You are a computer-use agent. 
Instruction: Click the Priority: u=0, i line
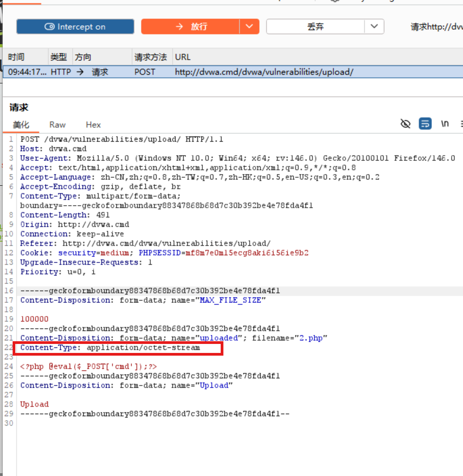[x=58, y=272]
